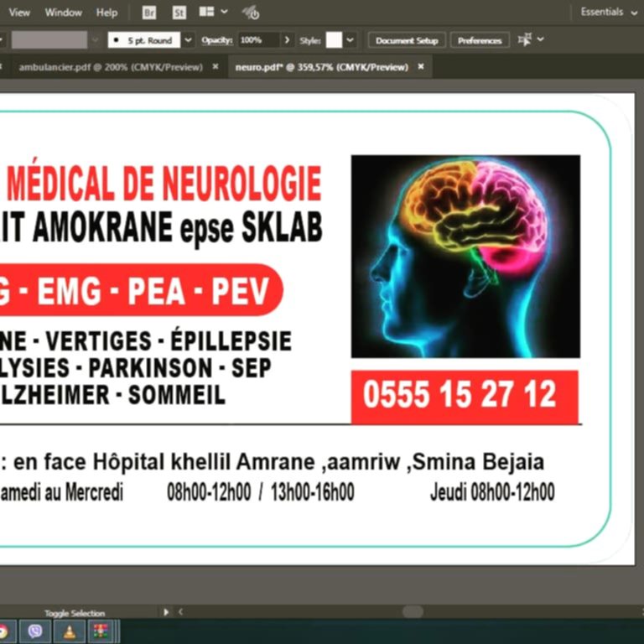The width and height of the screenshot is (644, 644).
Task: Click the white Style swatch
Action: click(x=334, y=40)
